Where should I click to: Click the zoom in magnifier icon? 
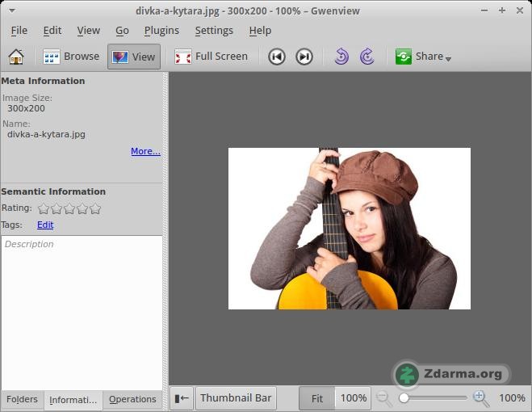(x=481, y=397)
